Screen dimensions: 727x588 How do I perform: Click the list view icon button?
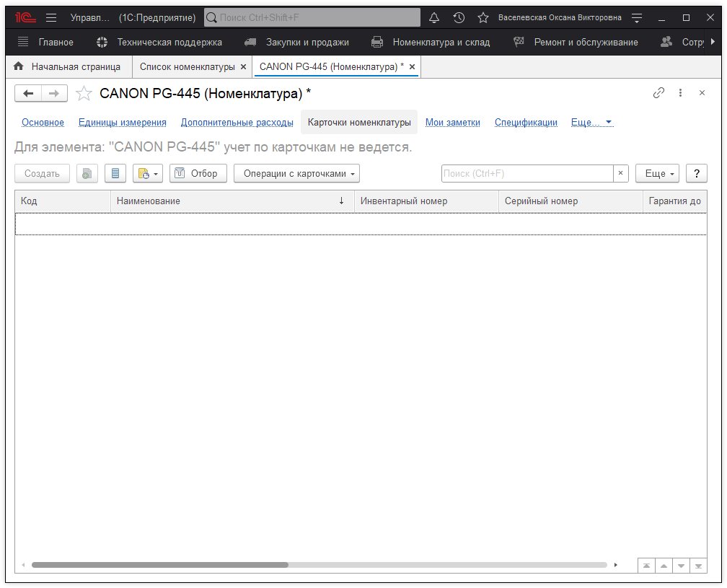[115, 173]
